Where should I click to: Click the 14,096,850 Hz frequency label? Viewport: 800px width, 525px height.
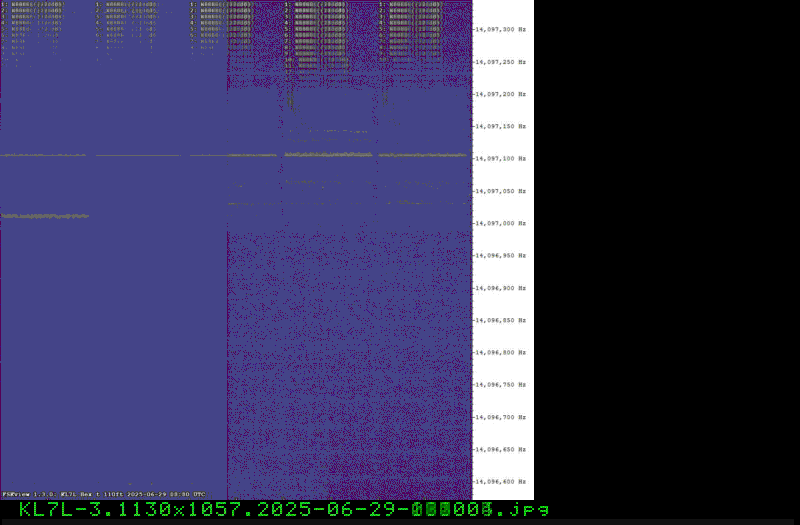(x=501, y=320)
